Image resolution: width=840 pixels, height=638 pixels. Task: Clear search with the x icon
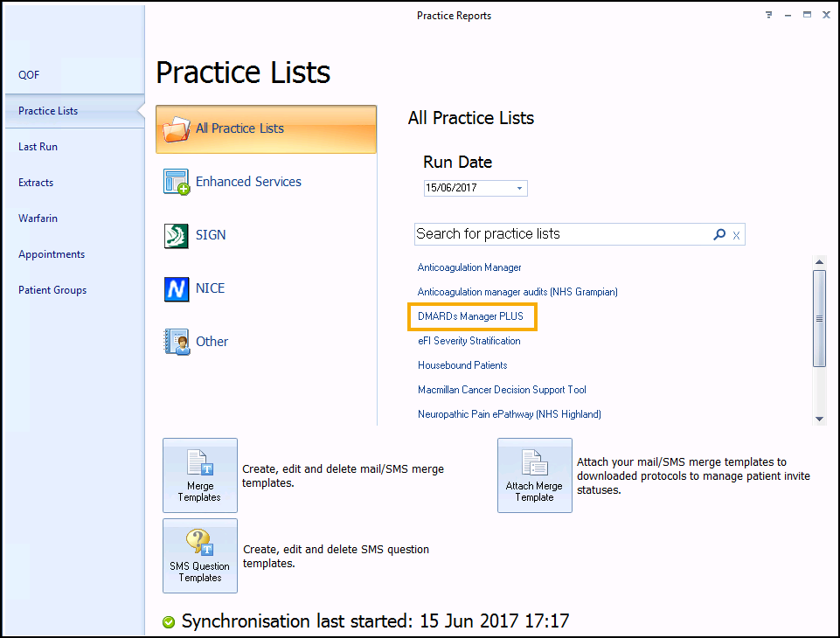(x=736, y=234)
